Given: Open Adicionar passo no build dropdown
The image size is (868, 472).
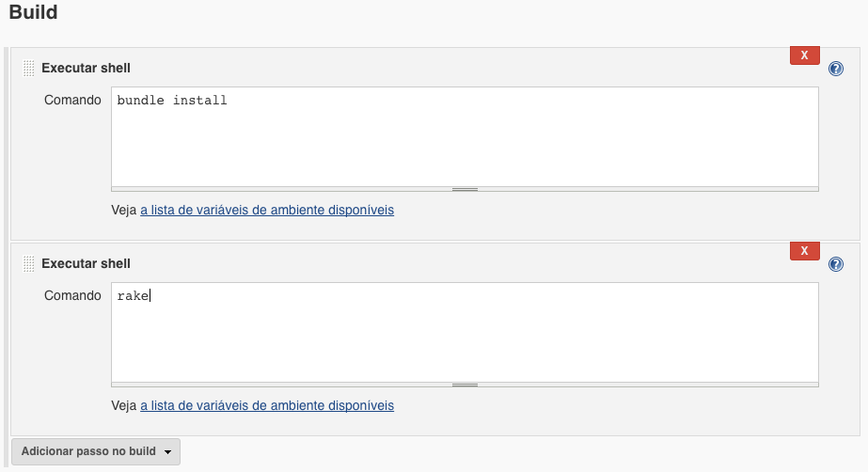Looking at the screenshot, I should [x=96, y=451].
